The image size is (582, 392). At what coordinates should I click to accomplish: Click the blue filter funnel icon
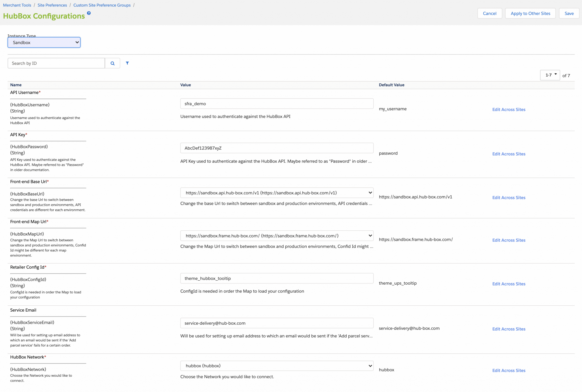127,63
